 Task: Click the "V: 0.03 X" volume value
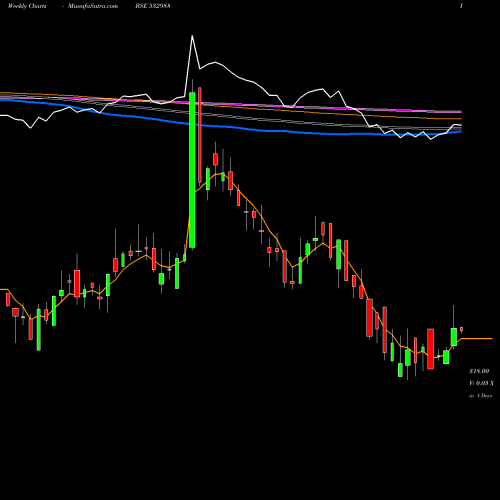pos(481,383)
